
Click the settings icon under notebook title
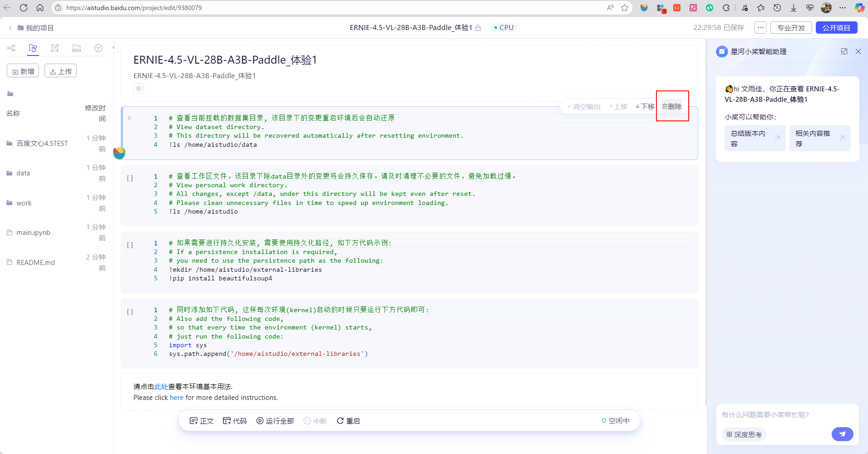point(139,89)
